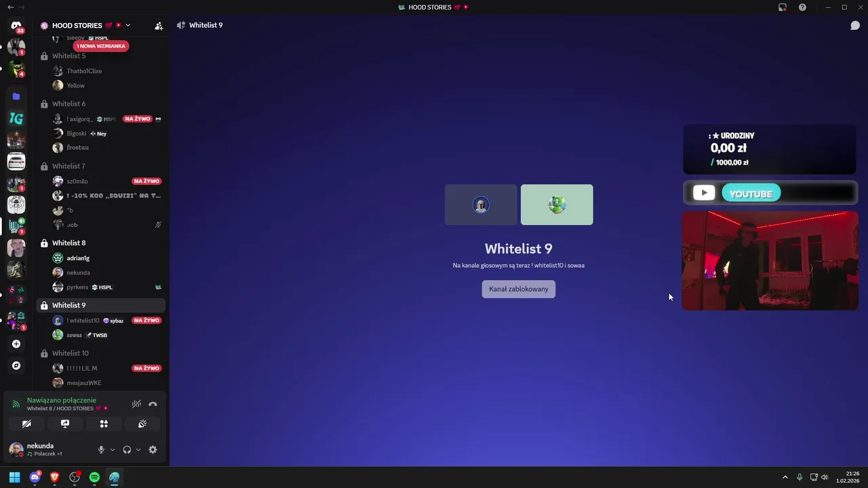Open the purple folder in server list

click(16, 96)
